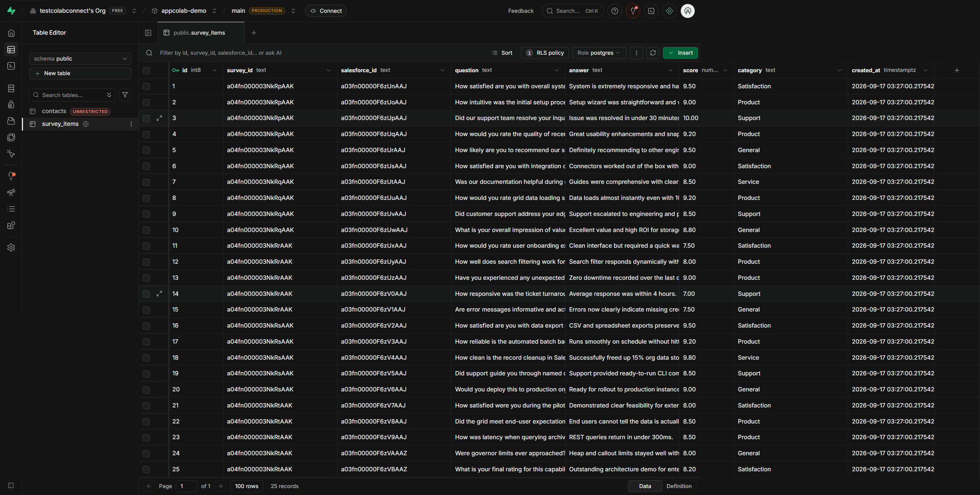Open the organization switcher chevron
Viewport: 980px width, 495px height.
134,11
